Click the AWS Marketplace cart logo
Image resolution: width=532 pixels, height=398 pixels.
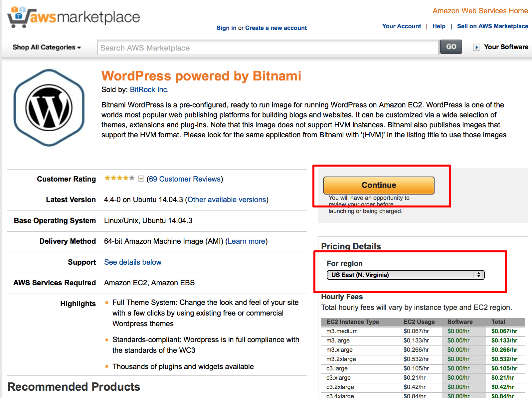pos(74,17)
